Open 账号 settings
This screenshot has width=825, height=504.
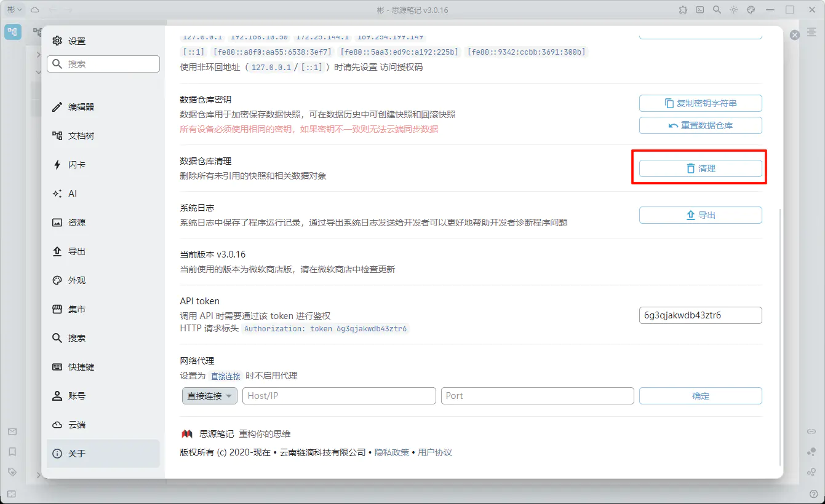click(103, 396)
